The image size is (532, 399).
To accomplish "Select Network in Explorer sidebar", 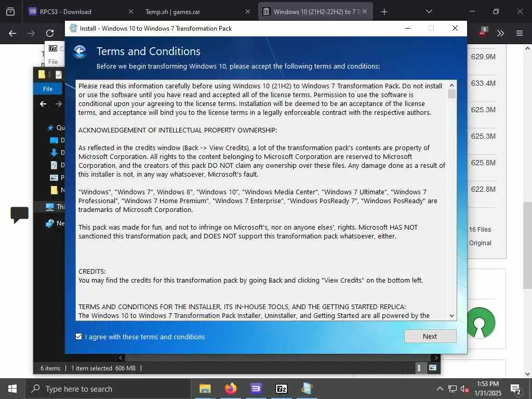I will [55, 223].
